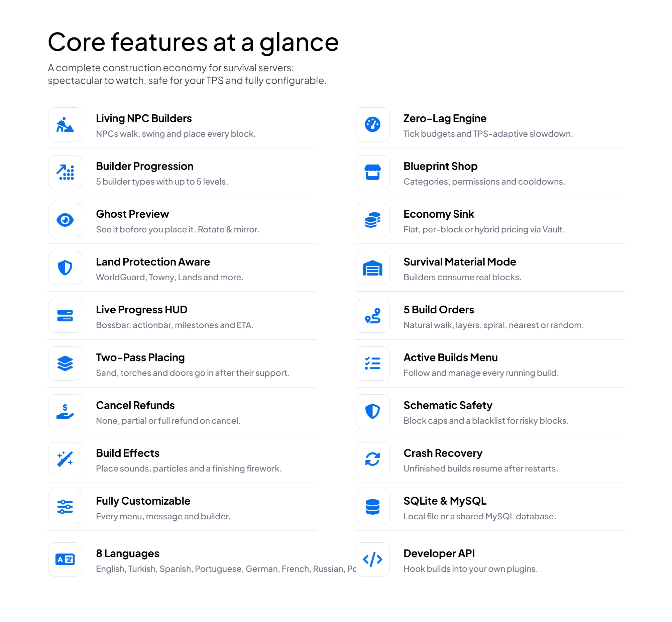Click the 'Two-Pass Placing' heading
The width and height of the screenshot is (672, 622).
pyautogui.click(x=140, y=357)
